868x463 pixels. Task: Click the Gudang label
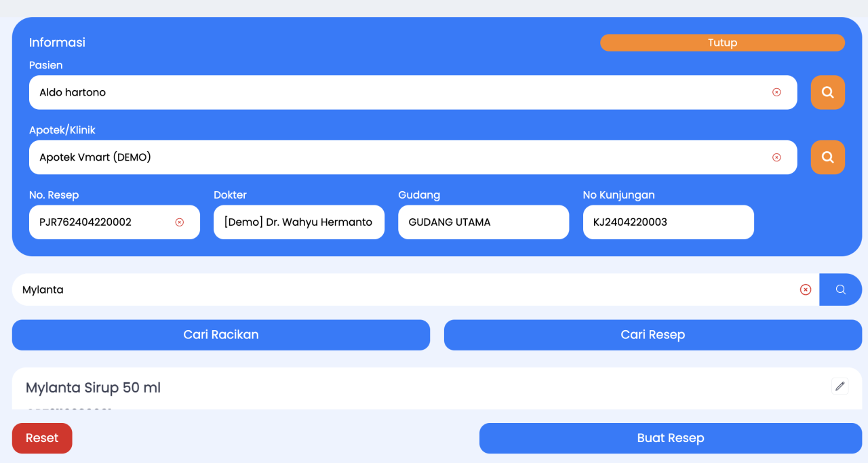419,195
